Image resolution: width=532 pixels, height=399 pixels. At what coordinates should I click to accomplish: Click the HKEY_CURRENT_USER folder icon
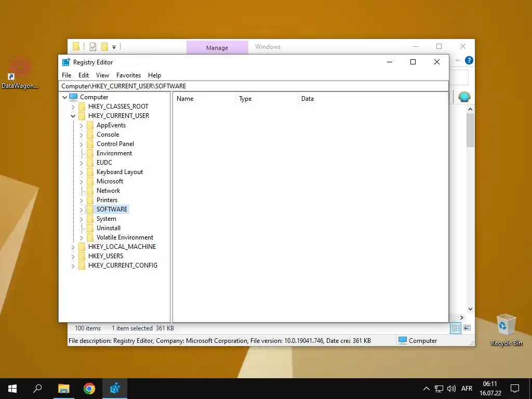[x=82, y=116]
